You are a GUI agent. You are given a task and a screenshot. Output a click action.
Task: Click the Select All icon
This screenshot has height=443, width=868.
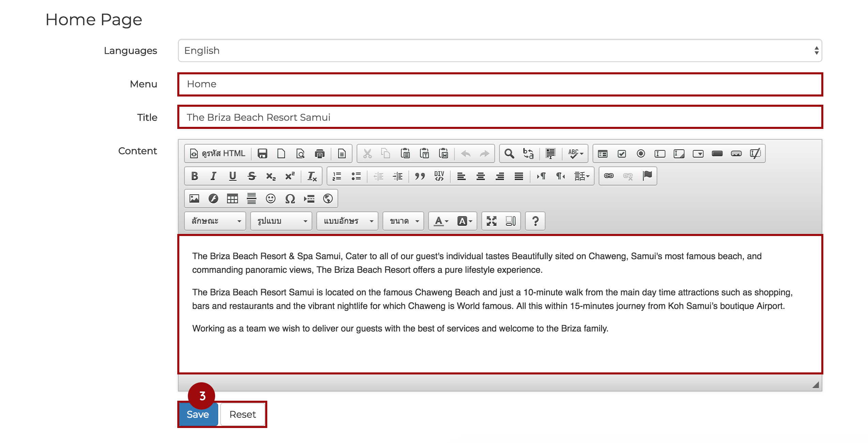(551, 153)
